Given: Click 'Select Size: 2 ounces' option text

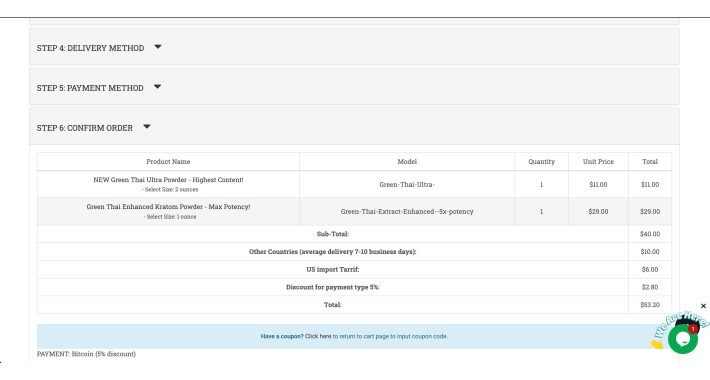Looking at the screenshot, I should (170, 190).
